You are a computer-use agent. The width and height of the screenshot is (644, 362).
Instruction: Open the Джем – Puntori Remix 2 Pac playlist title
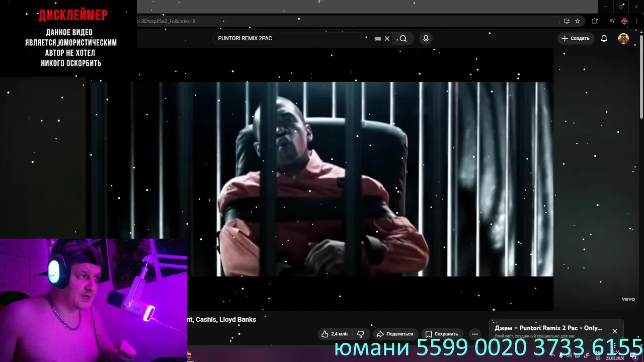point(548,328)
